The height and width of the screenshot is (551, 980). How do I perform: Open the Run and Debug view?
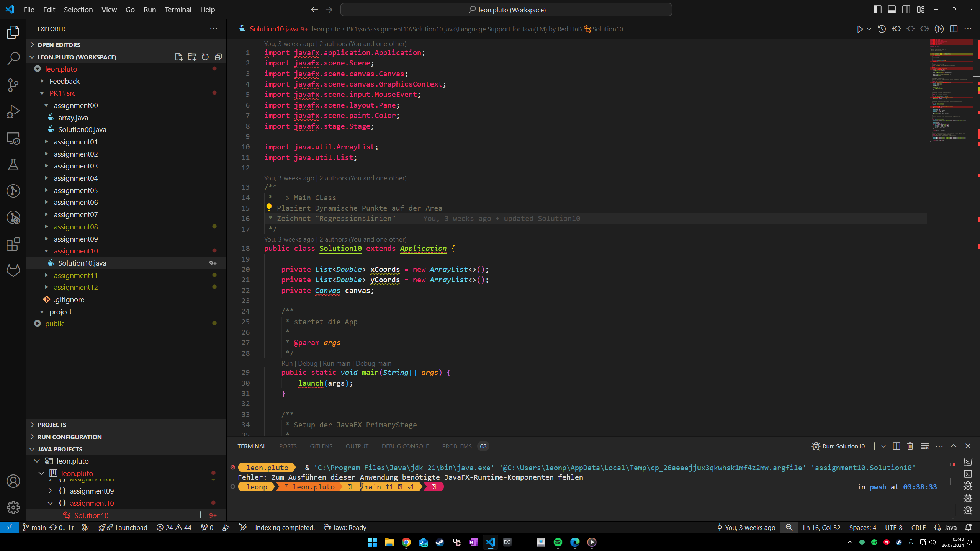tap(13, 111)
